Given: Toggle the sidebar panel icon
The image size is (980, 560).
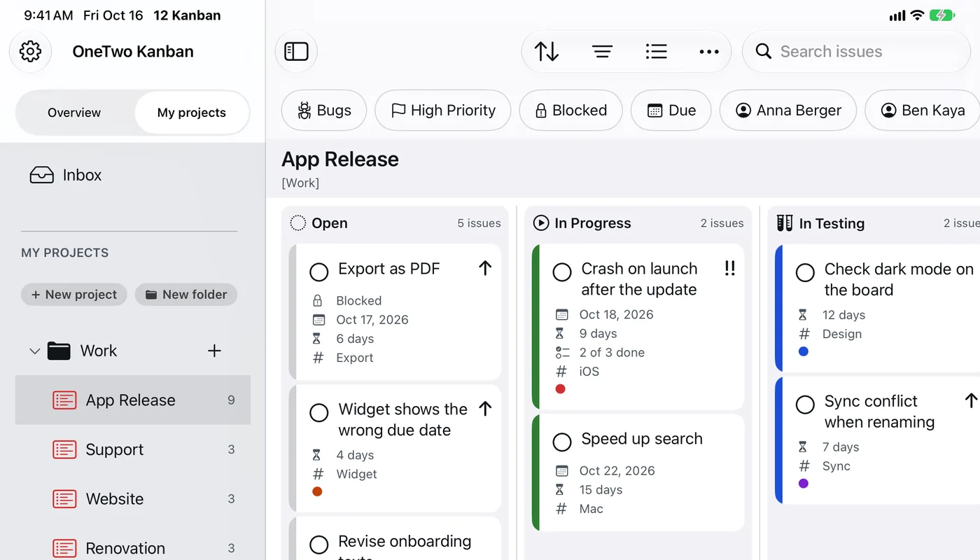Looking at the screenshot, I should point(296,51).
